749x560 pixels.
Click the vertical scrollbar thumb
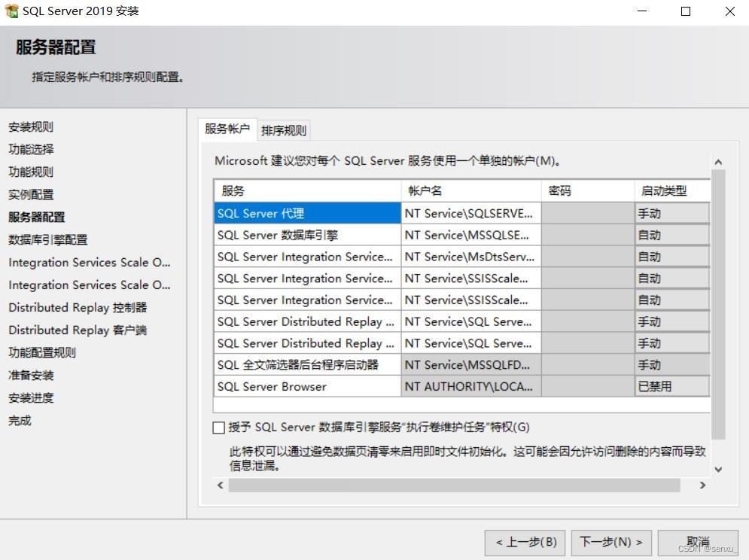718,304
